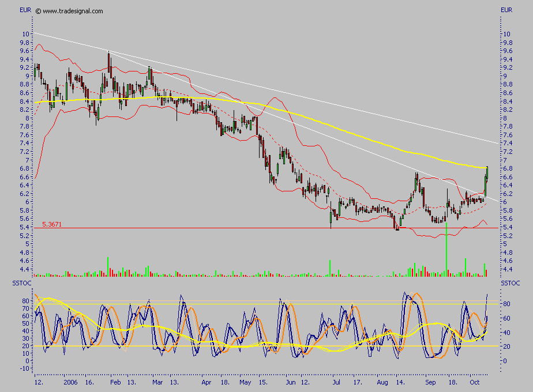Select the latest green candlestick at far right
This screenshot has width=533, height=392.
click(x=487, y=173)
